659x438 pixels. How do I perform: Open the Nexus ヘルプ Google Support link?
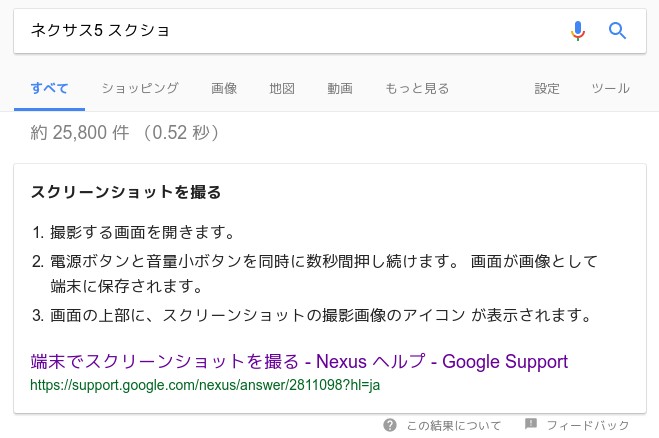(299, 361)
